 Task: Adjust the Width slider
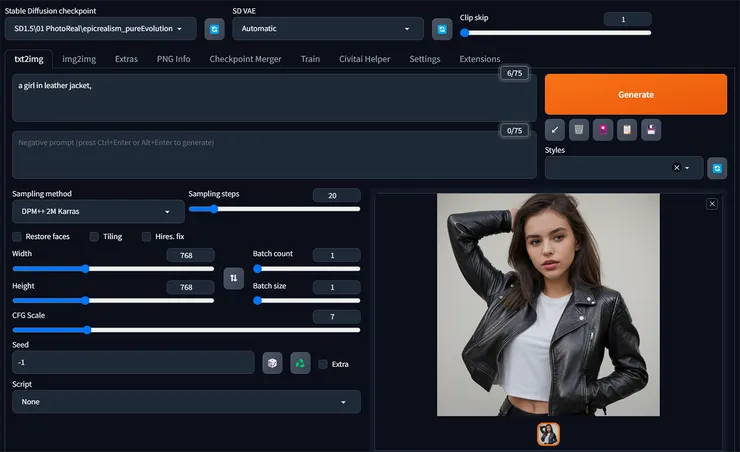click(x=113, y=269)
